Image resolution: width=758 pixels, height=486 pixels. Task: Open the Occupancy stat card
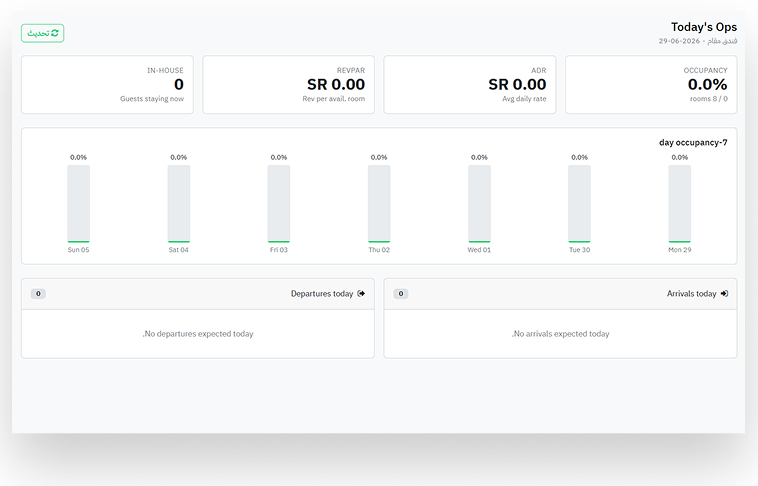click(651, 85)
